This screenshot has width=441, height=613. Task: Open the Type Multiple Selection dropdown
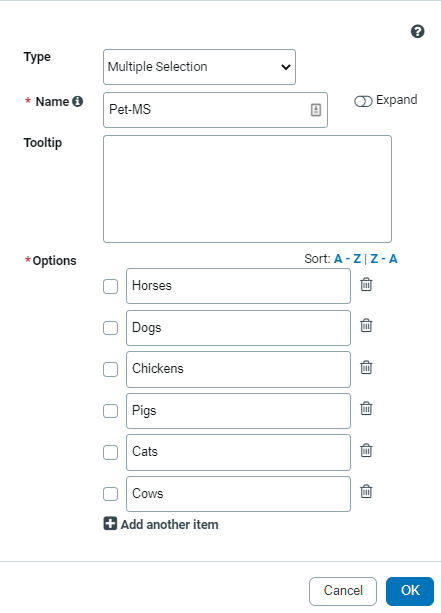click(x=199, y=67)
